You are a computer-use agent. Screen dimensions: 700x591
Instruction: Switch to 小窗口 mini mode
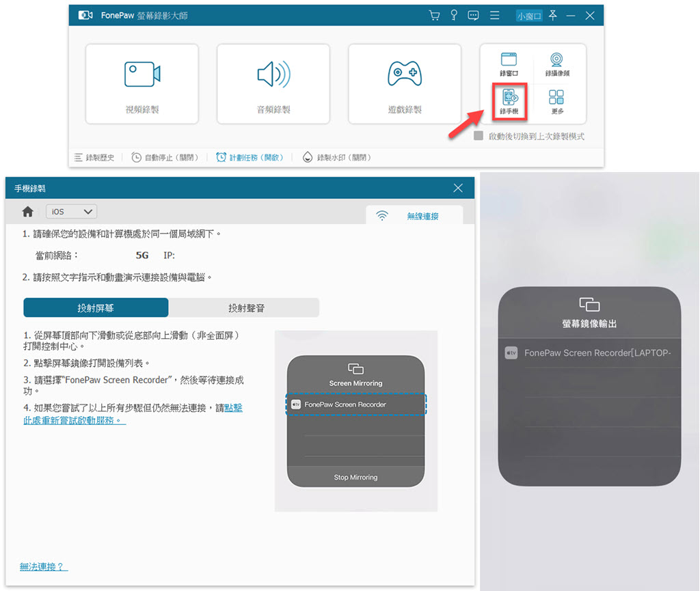(529, 16)
